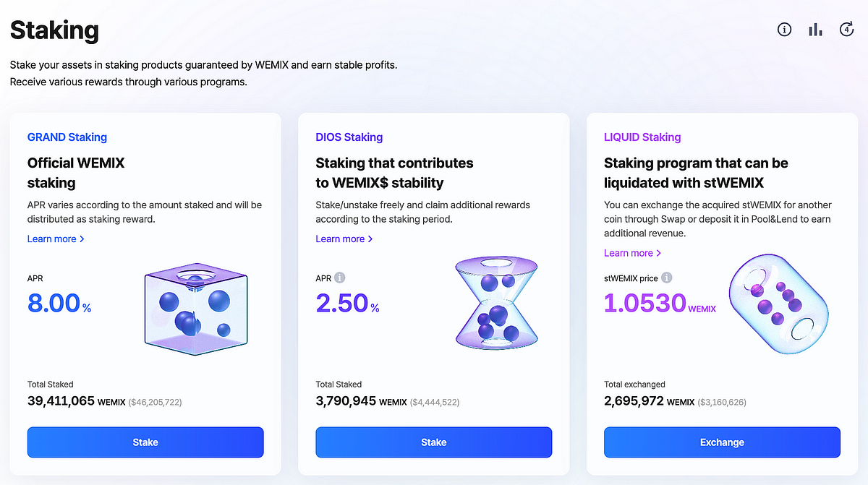Image resolution: width=868 pixels, height=485 pixels.
Task: Open the LIQUID Staking card header link
Action: click(642, 137)
